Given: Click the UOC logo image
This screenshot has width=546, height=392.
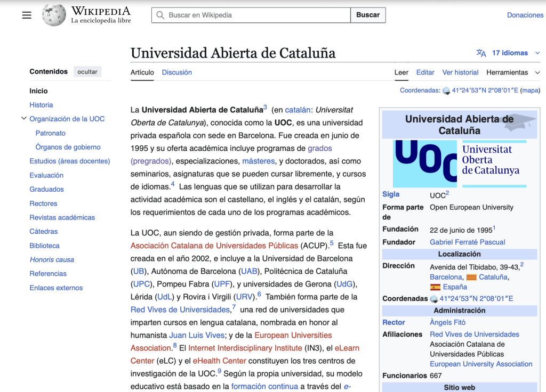Looking at the screenshot, I should tap(459, 164).
